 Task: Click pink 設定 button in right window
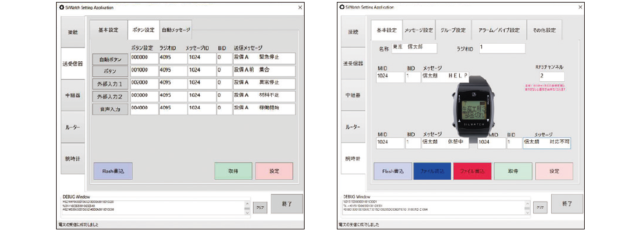coord(554,171)
